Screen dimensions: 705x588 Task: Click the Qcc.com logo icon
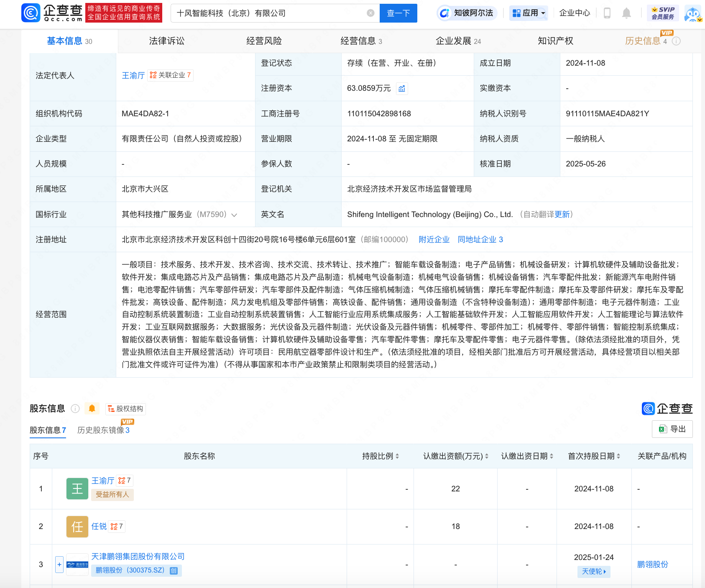pos(31,13)
